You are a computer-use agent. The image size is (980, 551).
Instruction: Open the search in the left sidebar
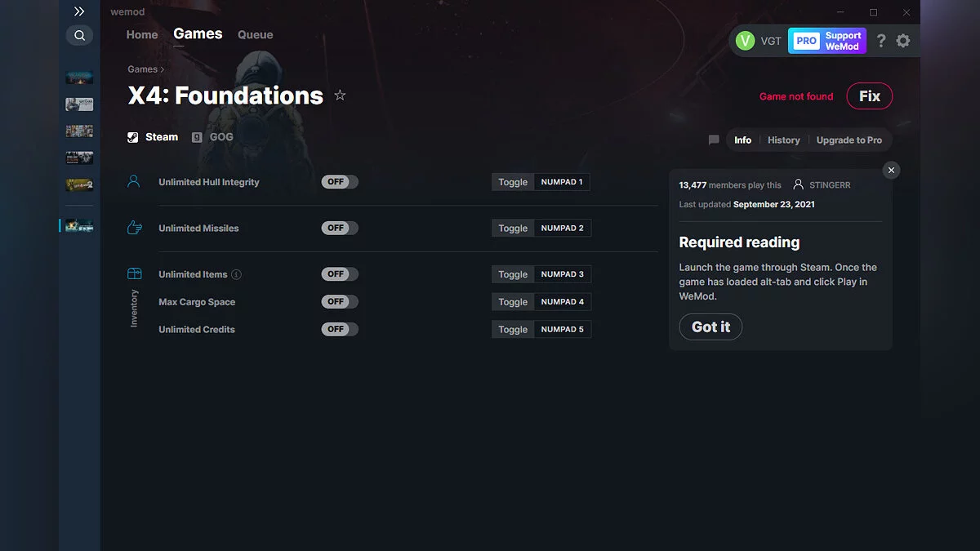coord(79,35)
